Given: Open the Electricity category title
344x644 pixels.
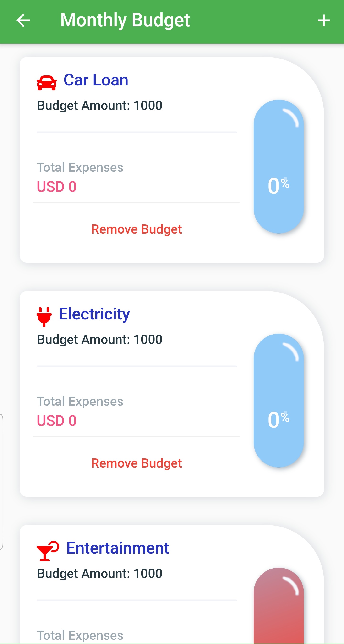Looking at the screenshot, I should pyautogui.click(x=94, y=314).
